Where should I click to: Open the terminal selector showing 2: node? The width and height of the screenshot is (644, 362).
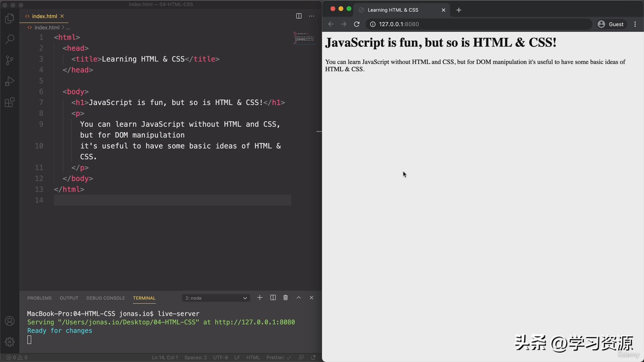click(x=216, y=298)
